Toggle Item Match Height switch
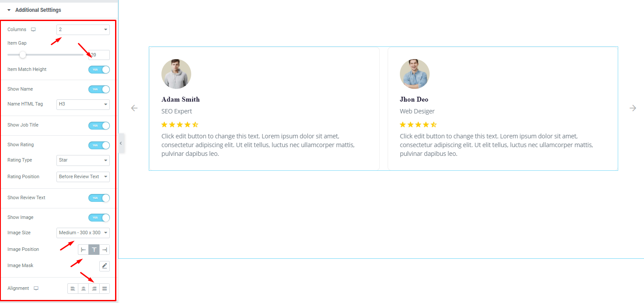This screenshot has height=303, width=644. [99, 70]
